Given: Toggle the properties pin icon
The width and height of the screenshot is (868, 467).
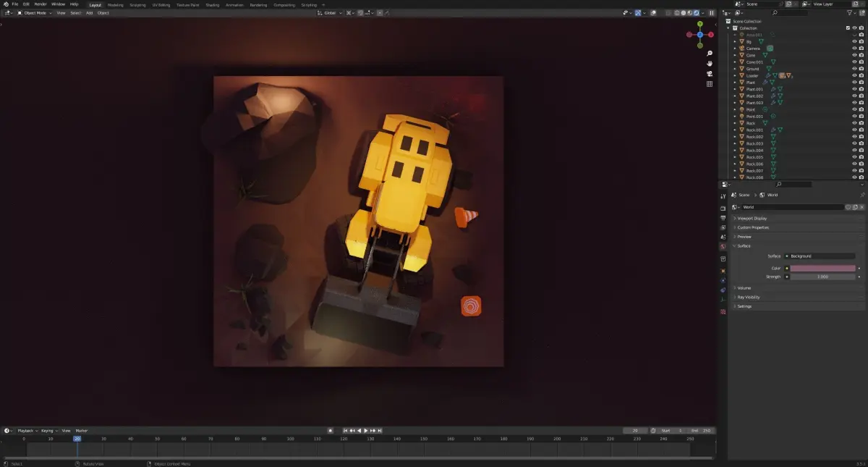Looking at the screenshot, I should pos(862,195).
